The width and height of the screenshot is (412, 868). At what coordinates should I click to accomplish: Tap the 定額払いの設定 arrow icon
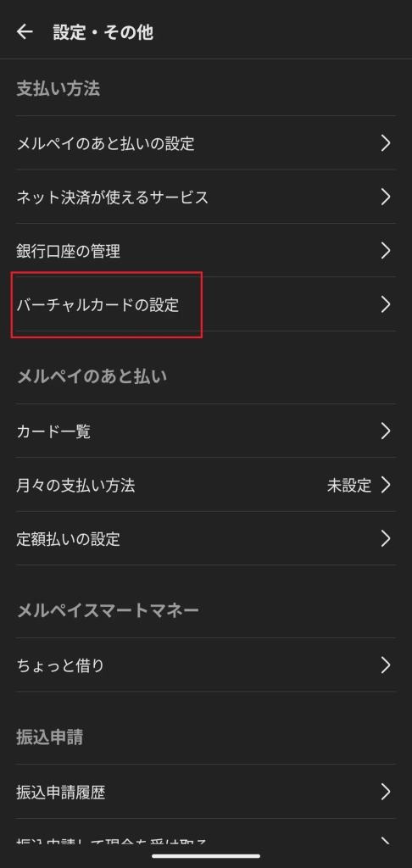point(386,538)
